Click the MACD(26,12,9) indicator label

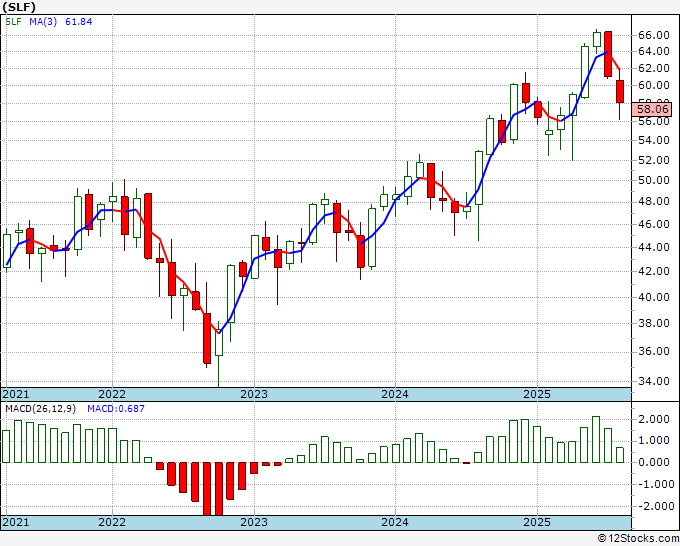(40, 409)
